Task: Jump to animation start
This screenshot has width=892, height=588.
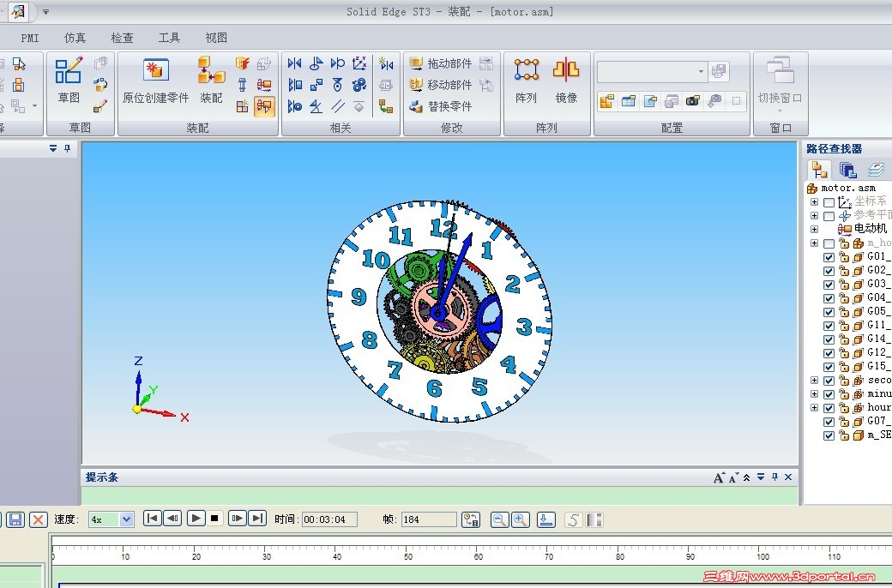Action: pyautogui.click(x=152, y=519)
